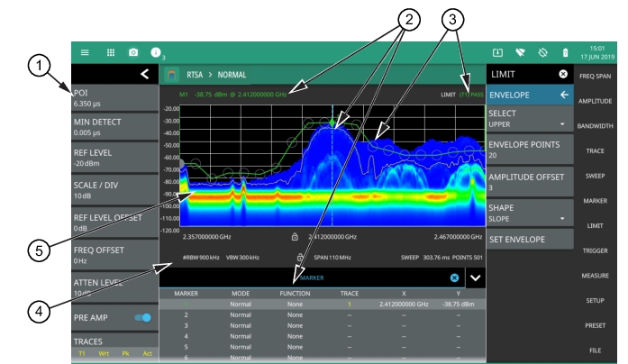
Task: Click VBW 300 kHz readout
Action: pyautogui.click(x=242, y=258)
